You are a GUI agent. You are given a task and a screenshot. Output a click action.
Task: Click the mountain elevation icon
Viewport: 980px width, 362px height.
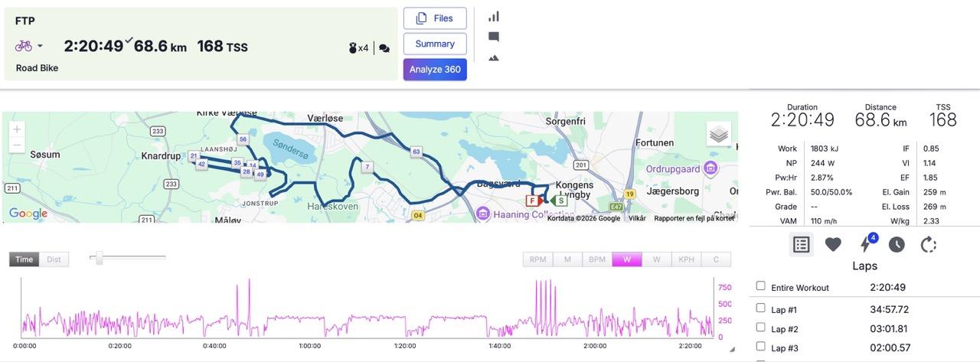point(494,57)
